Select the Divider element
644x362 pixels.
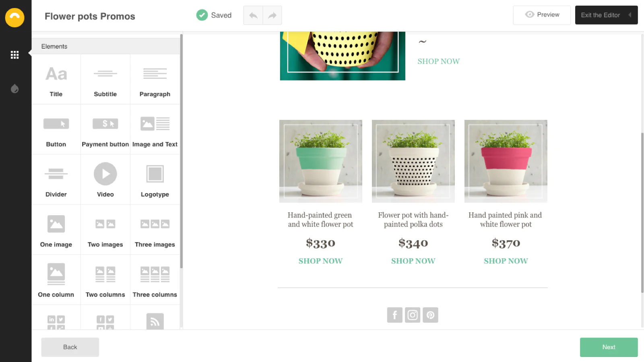coord(56,179)
